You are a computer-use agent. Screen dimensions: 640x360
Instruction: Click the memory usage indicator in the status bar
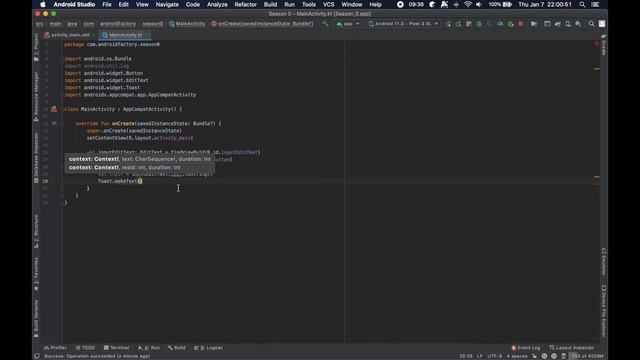[587, 356]
